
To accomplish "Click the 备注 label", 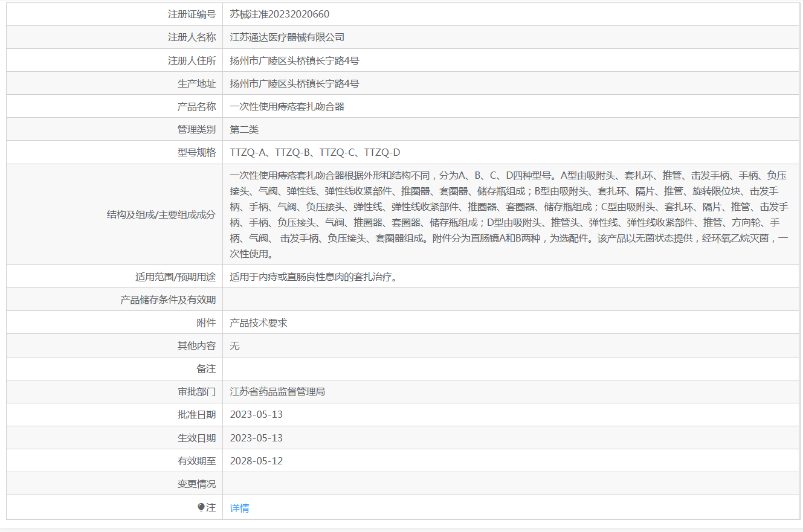I will (x=206, y=368).
